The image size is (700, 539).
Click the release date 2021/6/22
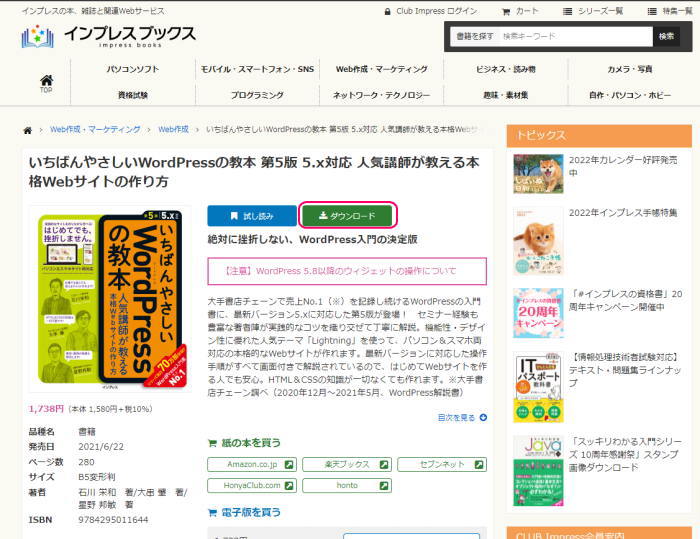[101, 447]
